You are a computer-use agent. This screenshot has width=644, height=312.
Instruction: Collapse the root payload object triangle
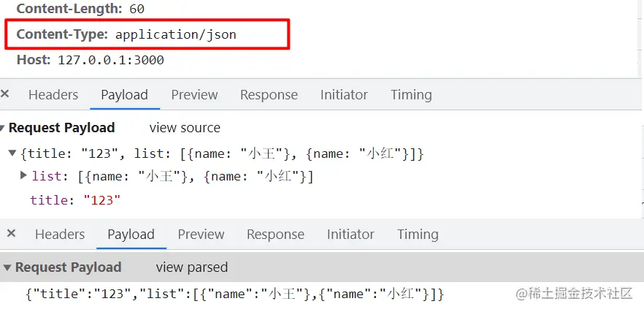click(12, 153)
